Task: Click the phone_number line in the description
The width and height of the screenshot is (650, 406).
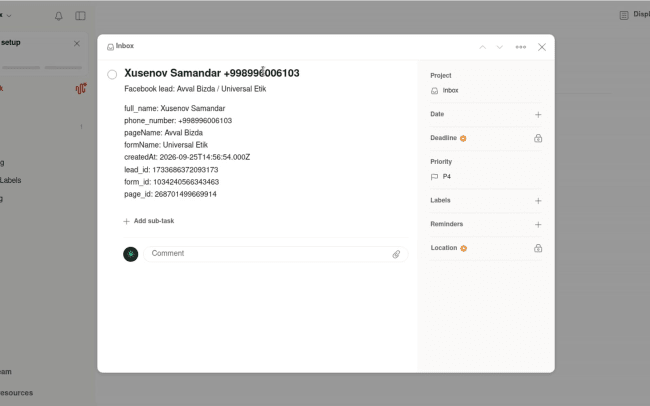Action: (178, 121)
